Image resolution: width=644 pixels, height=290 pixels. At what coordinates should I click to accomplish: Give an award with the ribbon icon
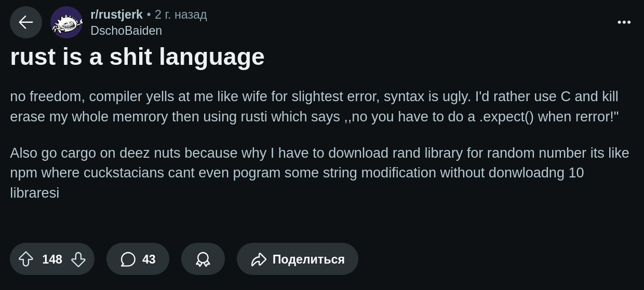click(203, 259)
